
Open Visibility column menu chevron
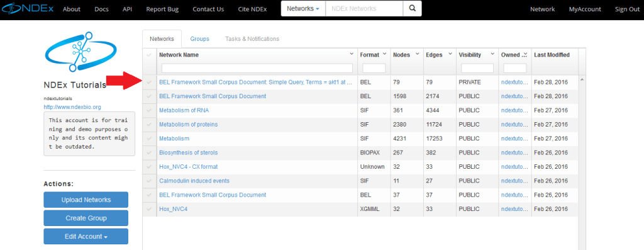(x=492, y=54)
